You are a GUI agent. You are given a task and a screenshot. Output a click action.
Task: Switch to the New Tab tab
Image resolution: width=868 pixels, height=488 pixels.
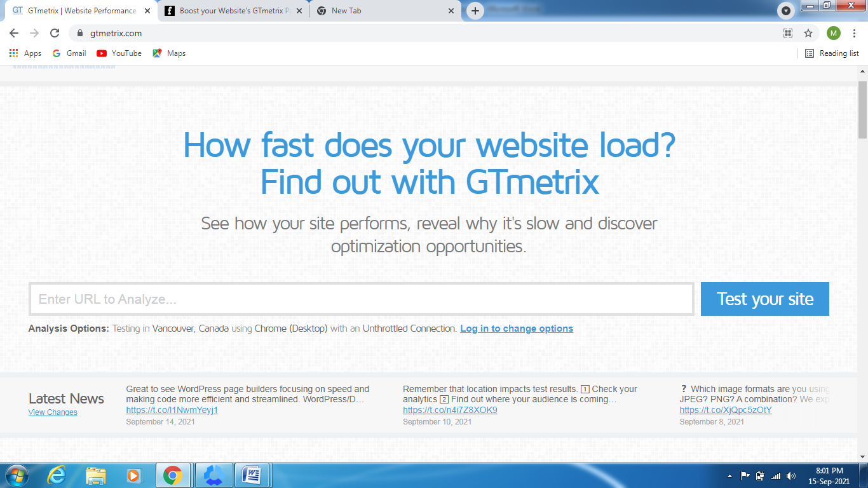pyautogui.click(x=385, y=11)
